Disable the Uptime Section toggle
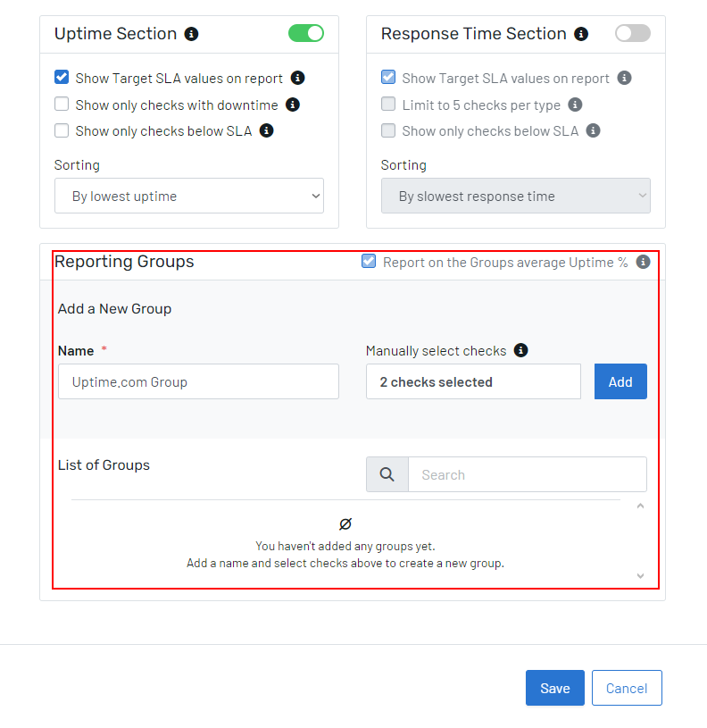Screen dimensions: 707x728 coord(306,32)
